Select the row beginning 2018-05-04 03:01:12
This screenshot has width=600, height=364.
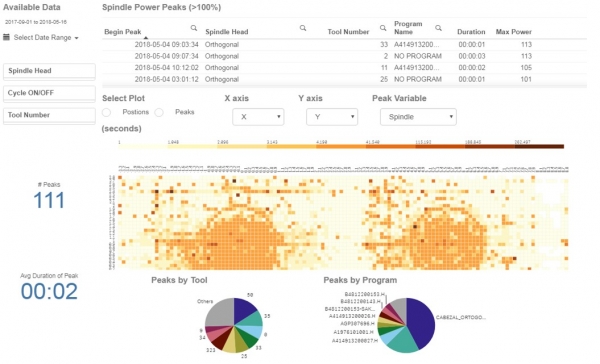344,79
